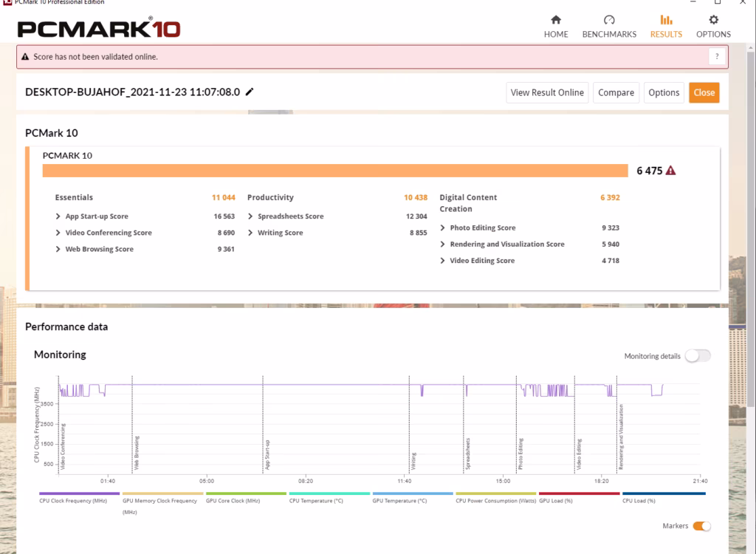The width and height of the screenshot is (756, 554).
Task: Click the View Result Online button
Action: (547, 92)
